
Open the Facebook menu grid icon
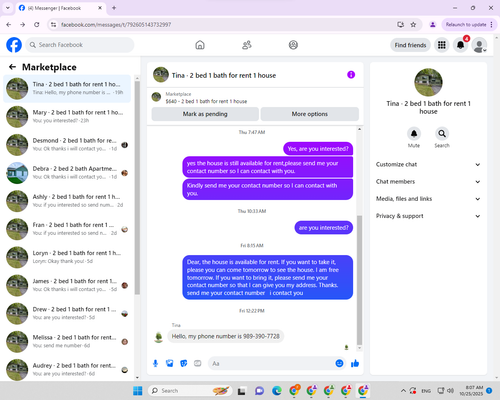pos(442,45)
